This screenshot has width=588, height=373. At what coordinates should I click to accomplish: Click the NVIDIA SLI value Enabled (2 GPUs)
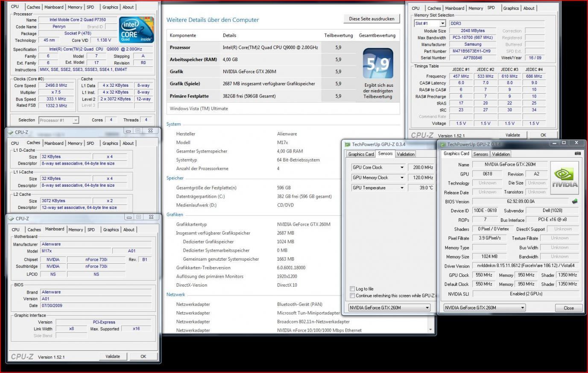tap(526, 294)
